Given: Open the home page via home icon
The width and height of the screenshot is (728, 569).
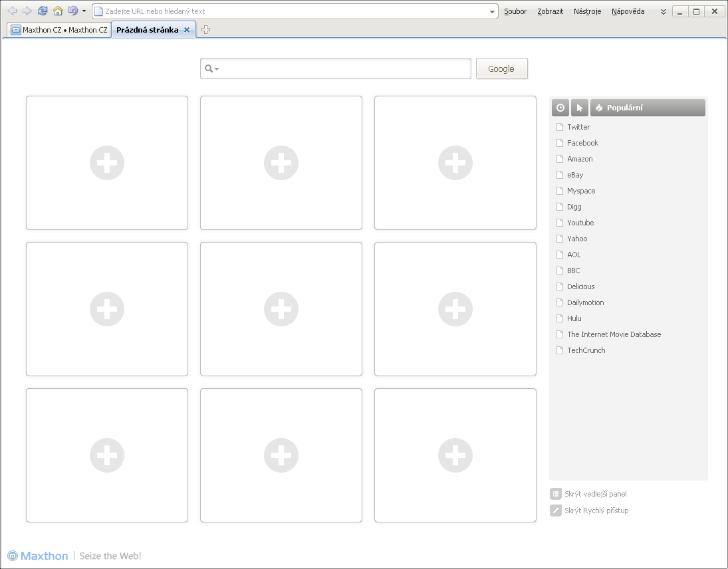Looking at the screenshot, I should click(57, 11).
